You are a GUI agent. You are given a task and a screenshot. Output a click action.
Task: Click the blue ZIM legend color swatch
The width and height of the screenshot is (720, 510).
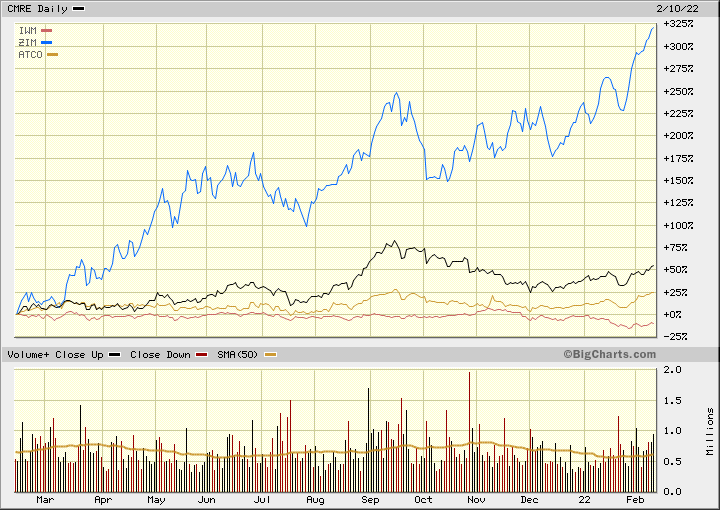[46, 43]
